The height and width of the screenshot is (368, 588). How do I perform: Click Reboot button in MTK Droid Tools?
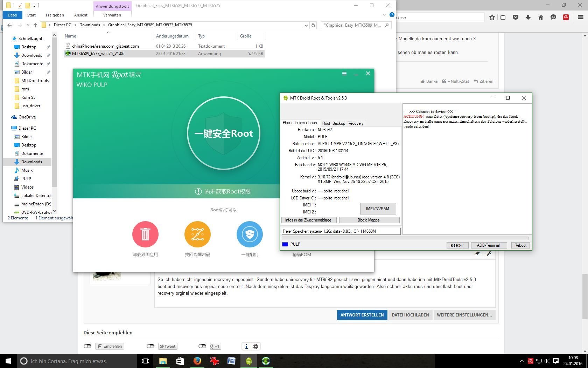pyautogui.click(x=520, y=245)
